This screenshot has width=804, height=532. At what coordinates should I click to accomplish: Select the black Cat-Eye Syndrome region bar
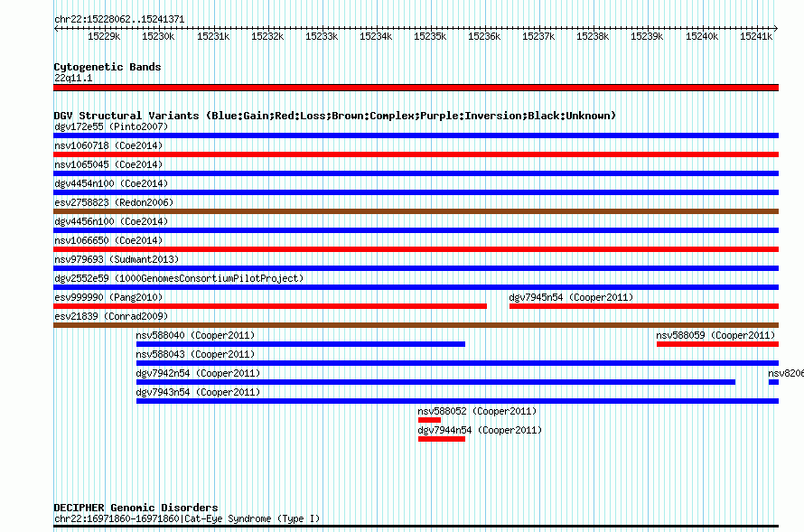point(416,527)
